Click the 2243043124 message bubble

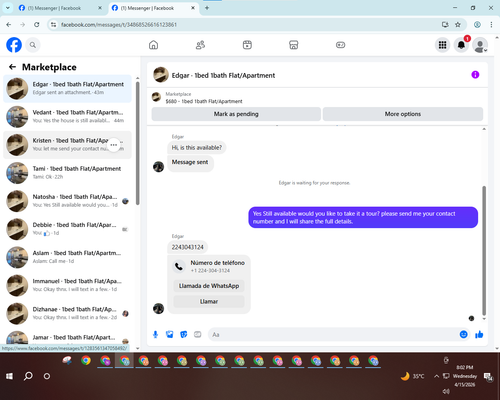pos(188,247)
